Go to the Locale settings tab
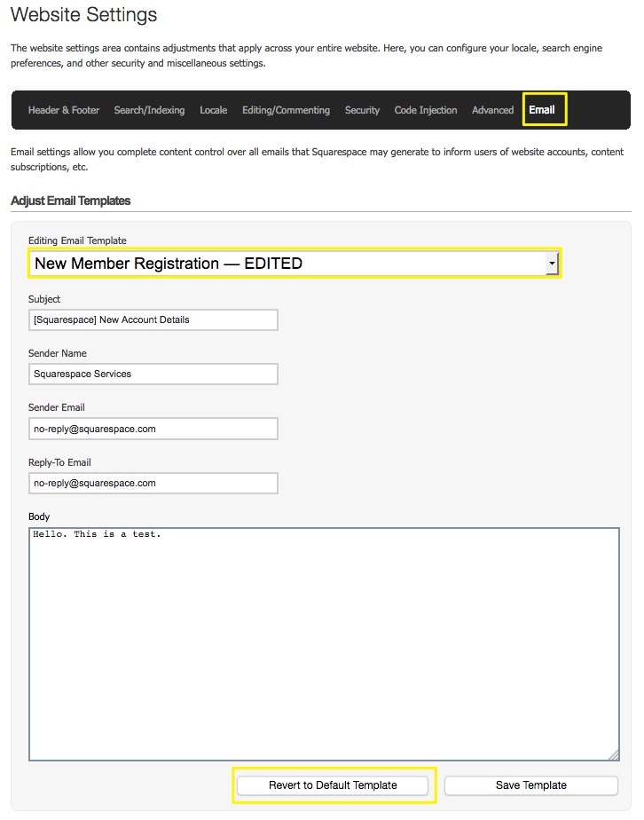The width and height of the screenshot is (644, 820). point(213,110)
